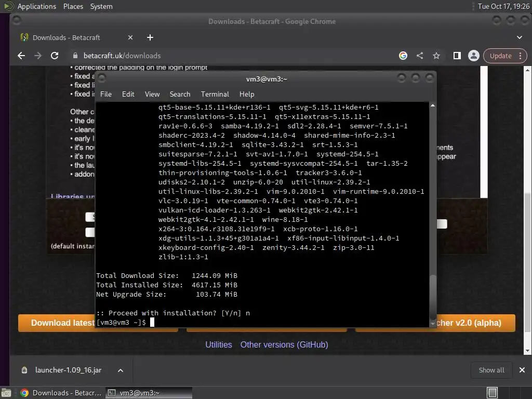Share this page via share icon
The width and height of the screenshot is (532, 399).
[420, 56]
